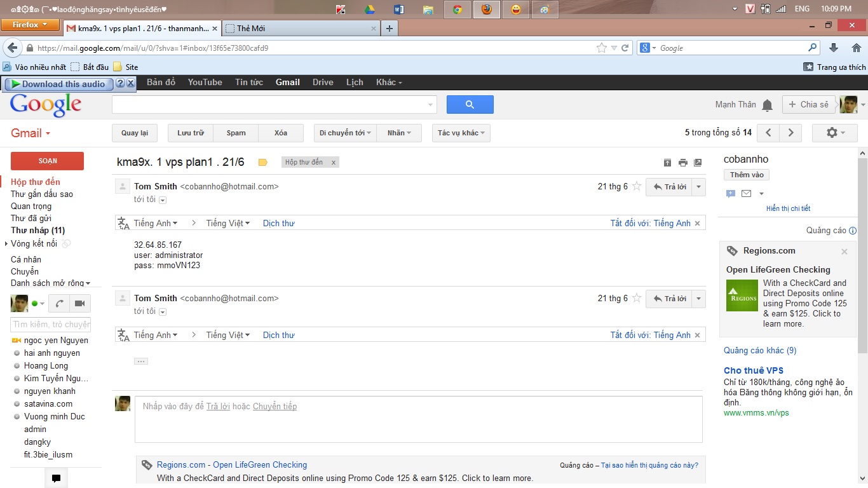This screenshot has width=868, height=488.
Task: Click the red SOẠN compose button
Action: tap(48, 161)
